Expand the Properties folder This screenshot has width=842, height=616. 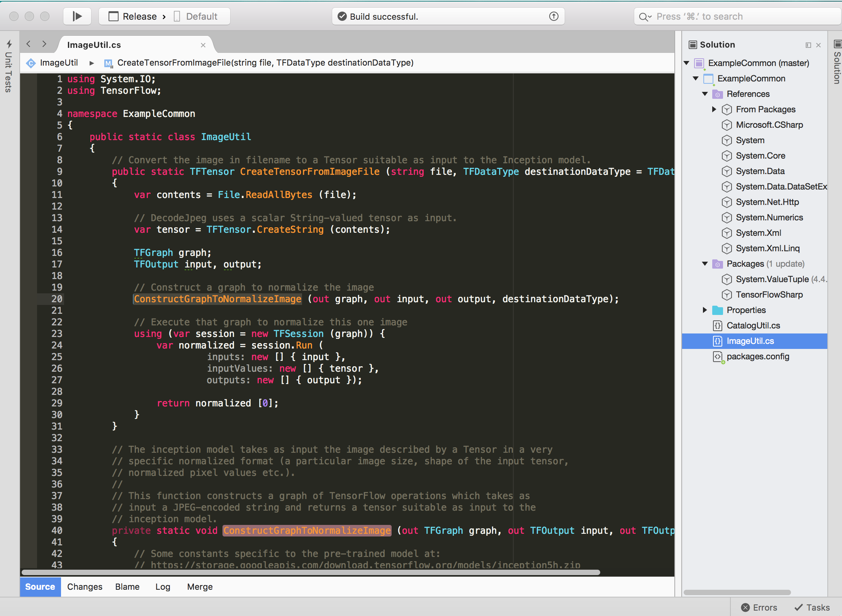[x=705, y=310]
